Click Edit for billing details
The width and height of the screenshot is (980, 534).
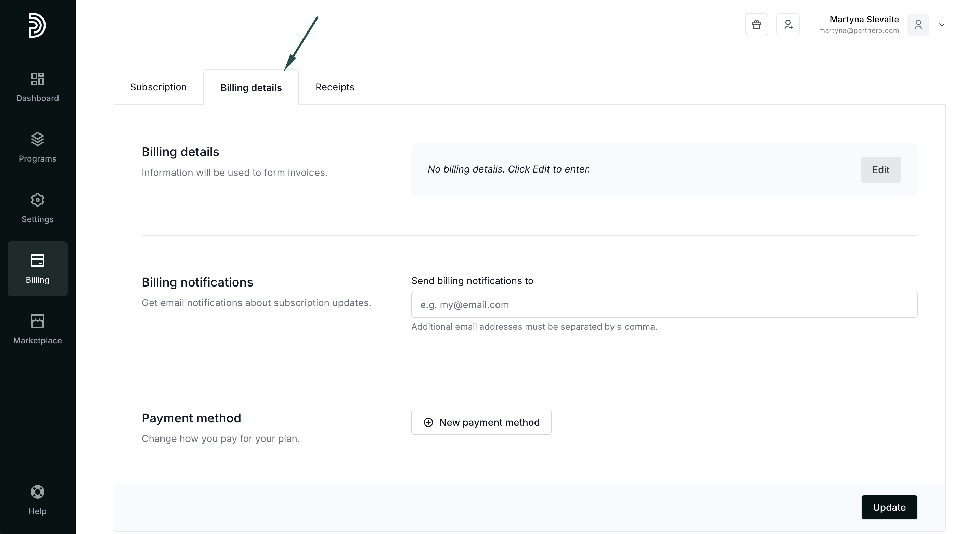tap(880, 170)
